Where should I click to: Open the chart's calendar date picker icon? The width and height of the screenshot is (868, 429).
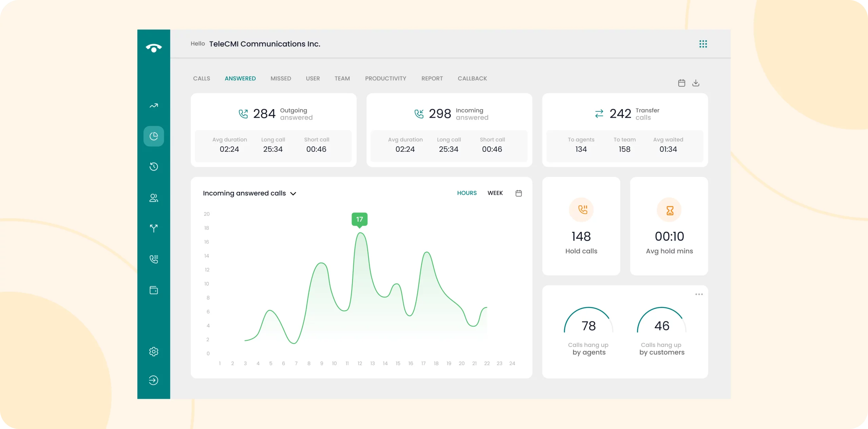click(x=518, y=193)
